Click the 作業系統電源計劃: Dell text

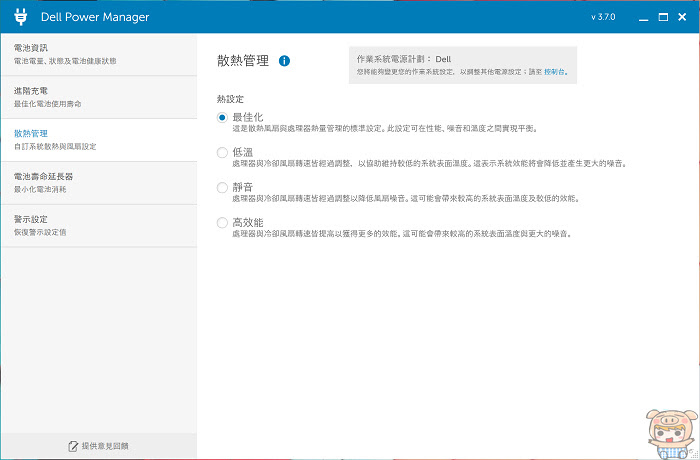tap(404, 59)
